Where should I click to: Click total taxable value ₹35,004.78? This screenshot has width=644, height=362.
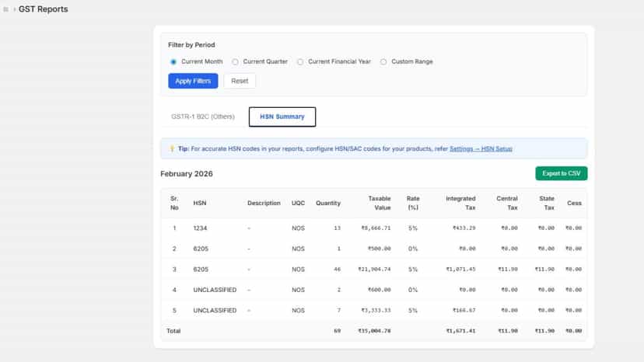pyautogui.click(x=374, y=331)
